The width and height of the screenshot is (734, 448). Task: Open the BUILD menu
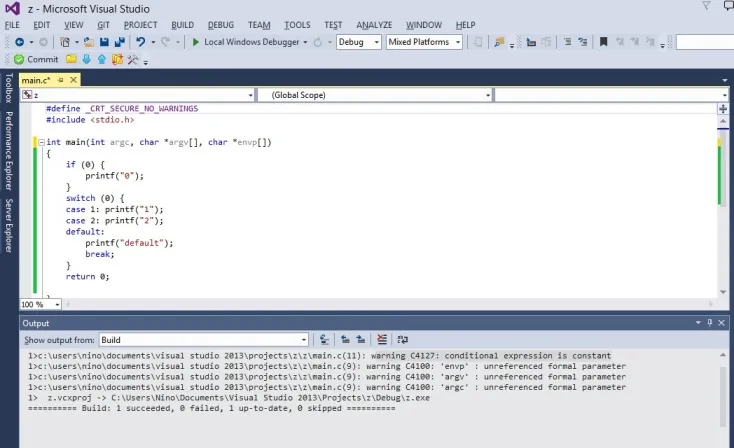pyautogui.click(x=183, y=25)
